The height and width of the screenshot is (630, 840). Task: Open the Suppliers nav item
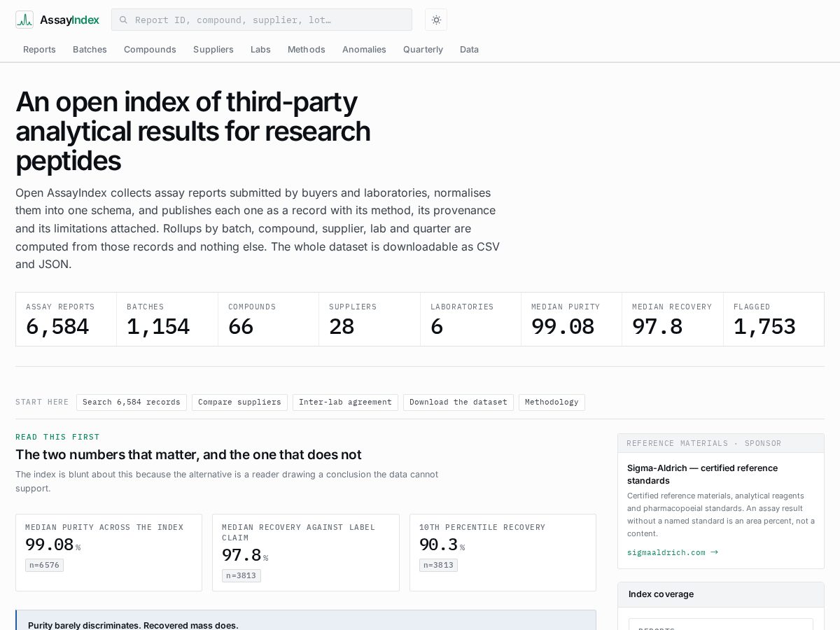click(x=213, y=50)
